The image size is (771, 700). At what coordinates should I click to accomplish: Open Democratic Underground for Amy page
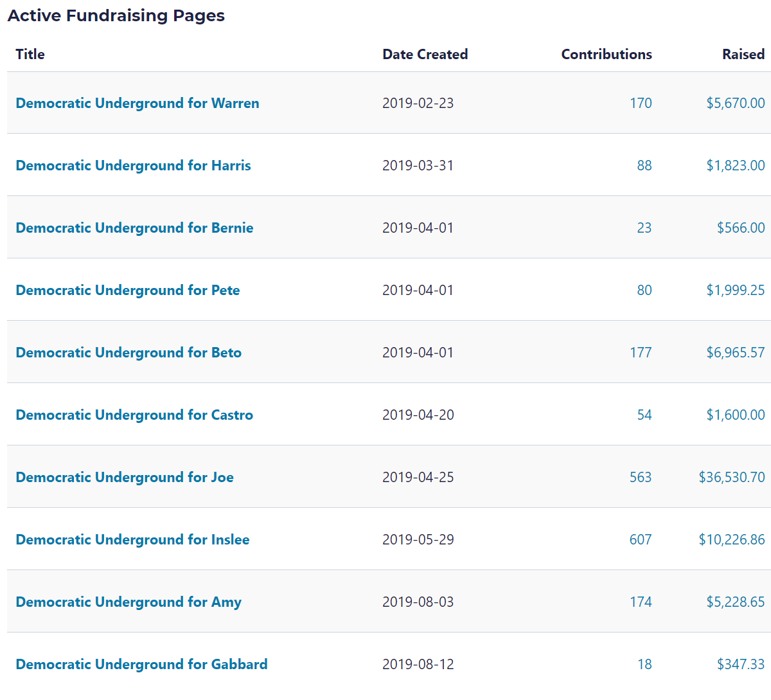coord(128,602)
